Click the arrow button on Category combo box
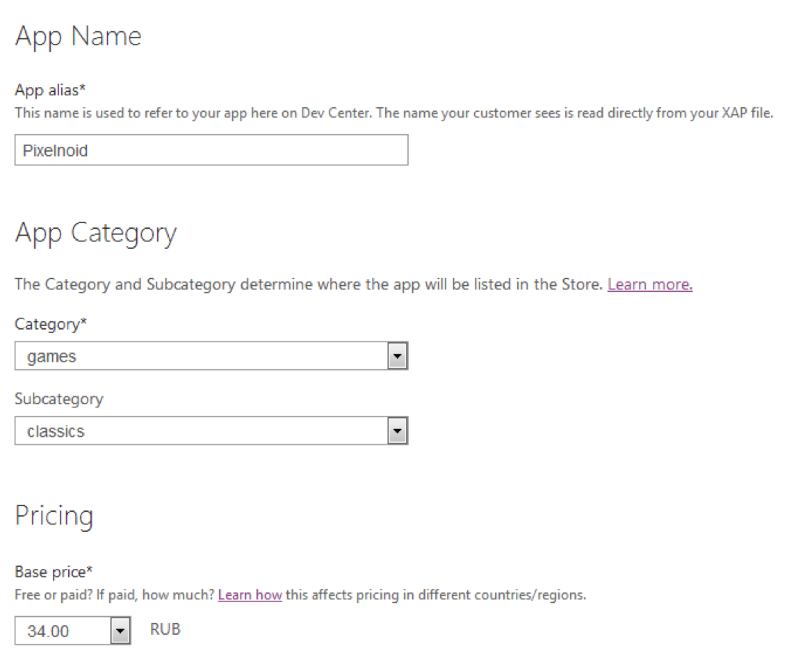Viewport: 812px width, 662px height. click(x=397, y=357)
